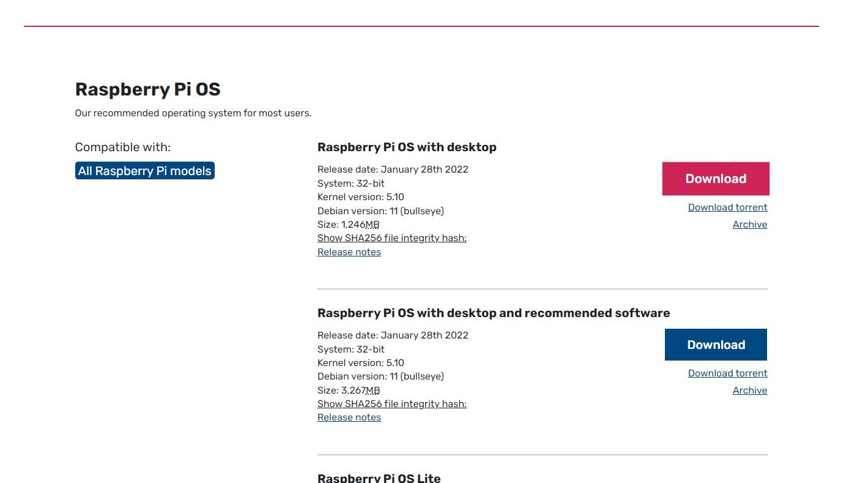Click Kernel version: 5.10 under recommended software

[361, 363]
